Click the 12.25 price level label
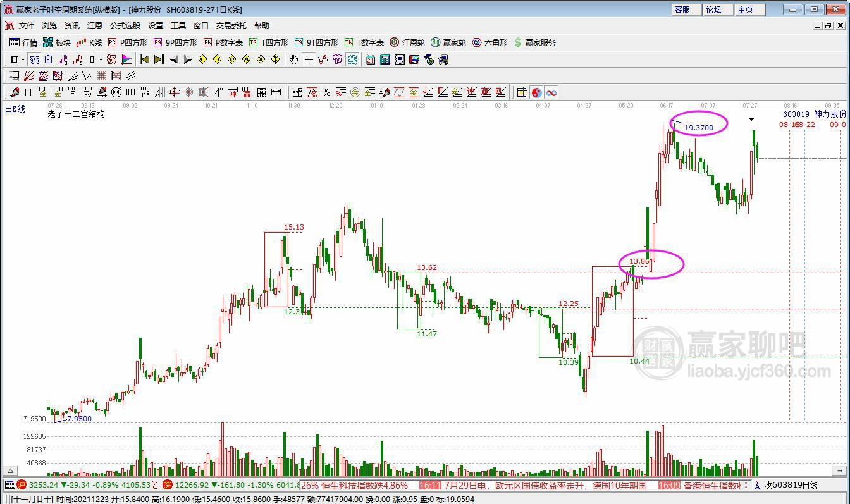The height and width of the screenshot is (504, 850). point(569,304)
